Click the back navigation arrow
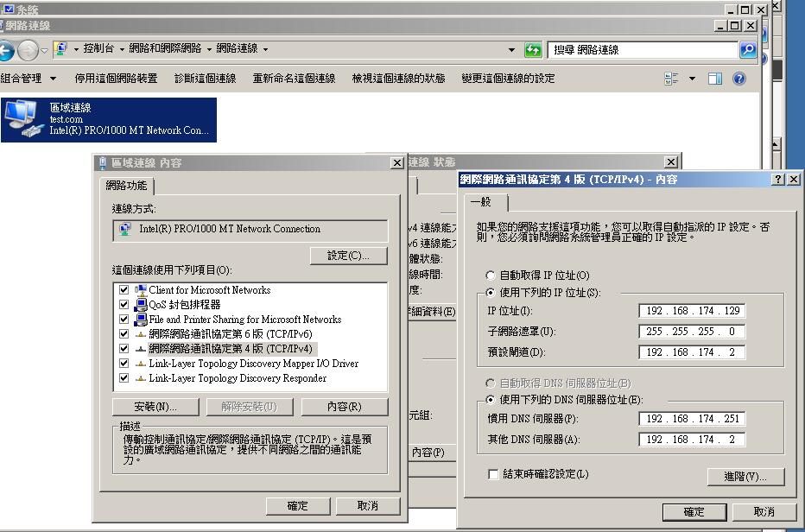This screenshot has height=532, width=805. point(4,50)
